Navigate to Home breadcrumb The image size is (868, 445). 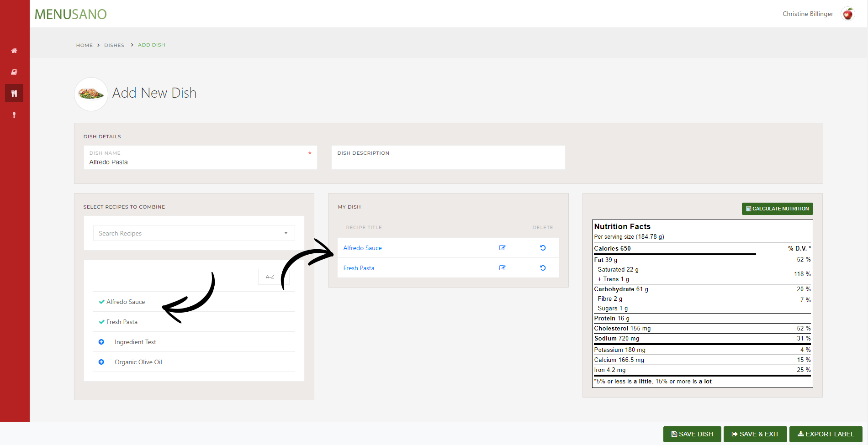(x=84, y=45)
